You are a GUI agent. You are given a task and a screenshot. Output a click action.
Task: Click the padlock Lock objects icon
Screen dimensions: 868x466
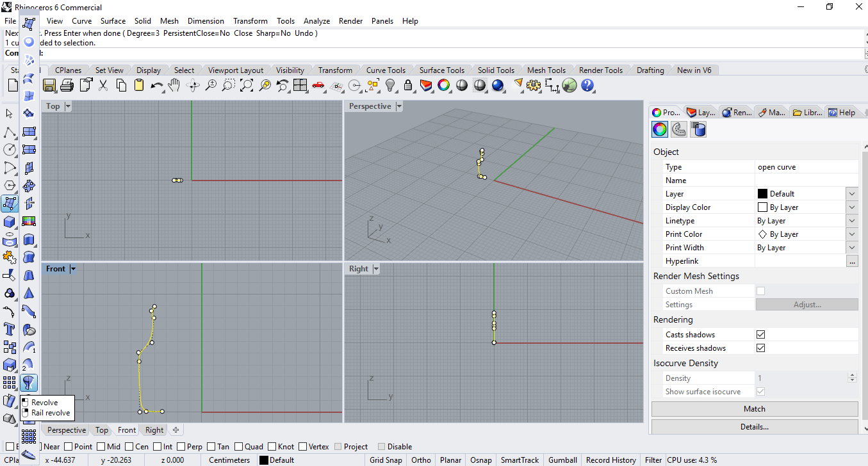408,85
